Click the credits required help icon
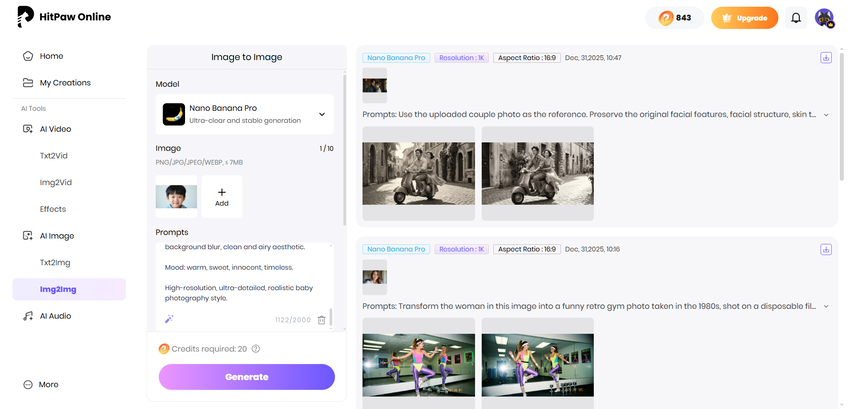The image size is (854, 409). [256, 349]
